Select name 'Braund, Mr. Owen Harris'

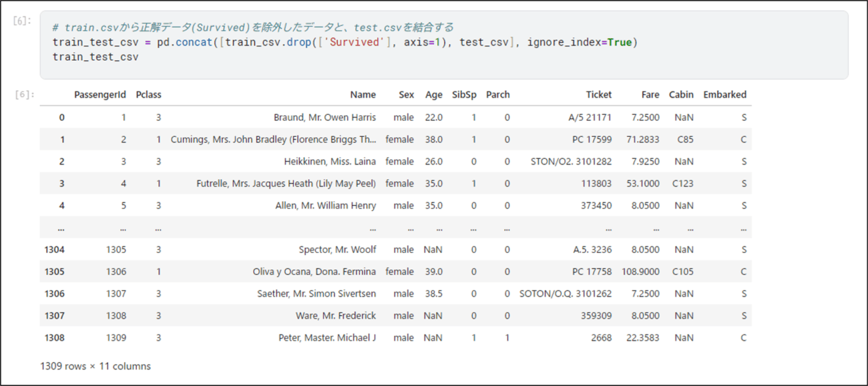pyautogui.click(x=324, y=118)
